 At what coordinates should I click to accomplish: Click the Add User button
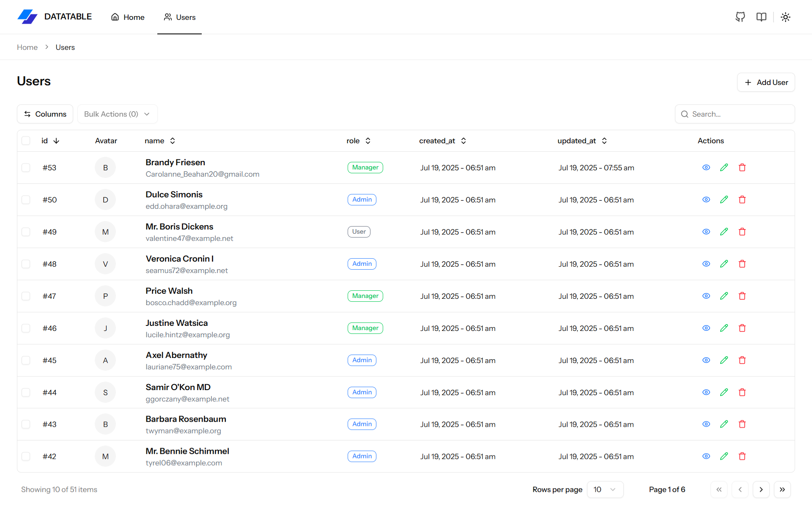click(766, 82)
